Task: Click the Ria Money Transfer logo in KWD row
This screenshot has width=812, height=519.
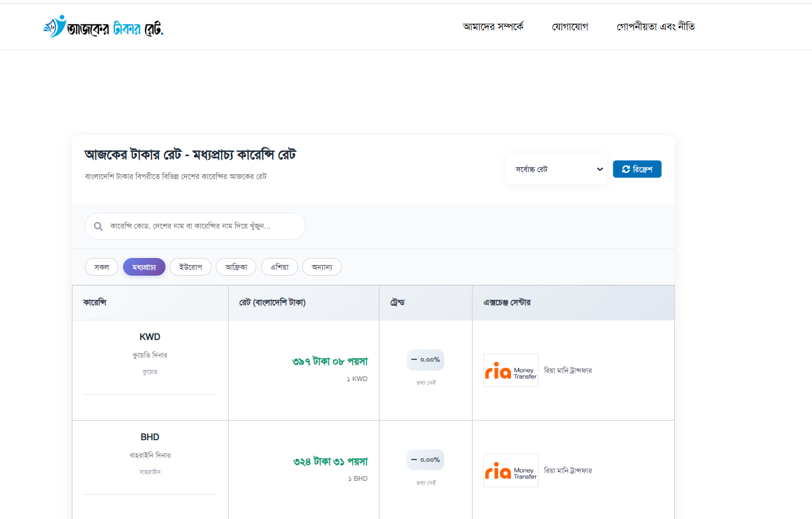Action: pyautogui.click(x=511, y=370)
